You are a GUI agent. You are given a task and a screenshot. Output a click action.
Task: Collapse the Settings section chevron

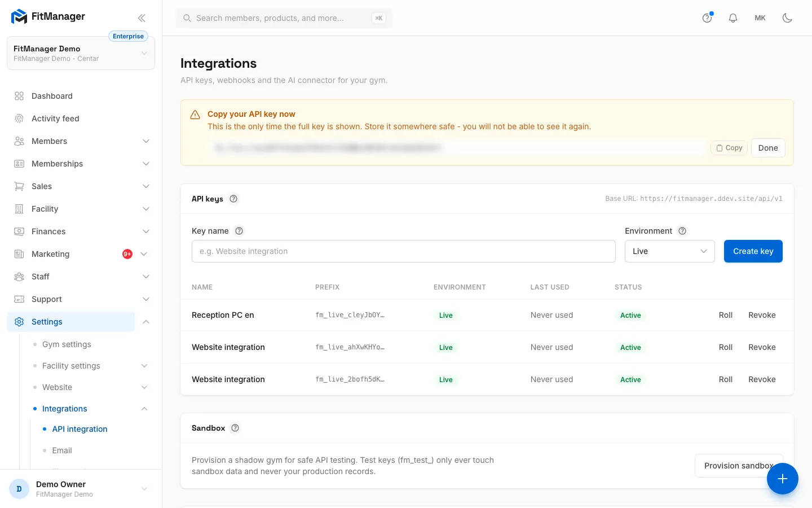146,322
